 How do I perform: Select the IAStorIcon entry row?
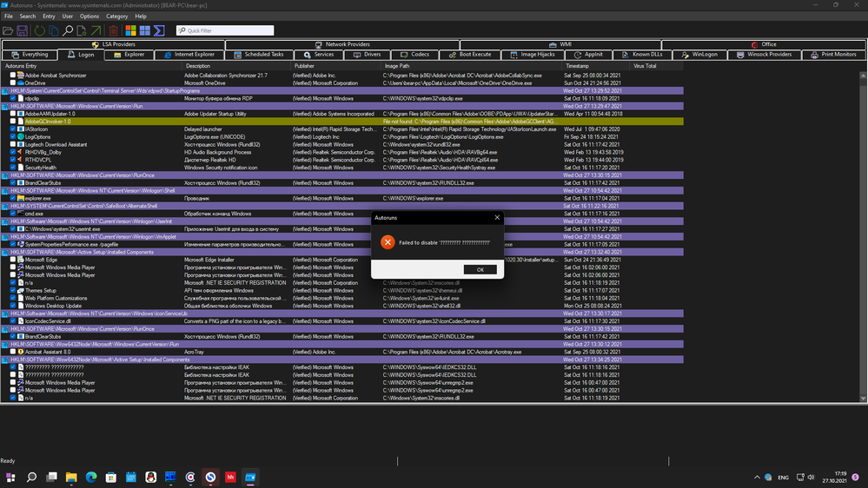(342, 129)
